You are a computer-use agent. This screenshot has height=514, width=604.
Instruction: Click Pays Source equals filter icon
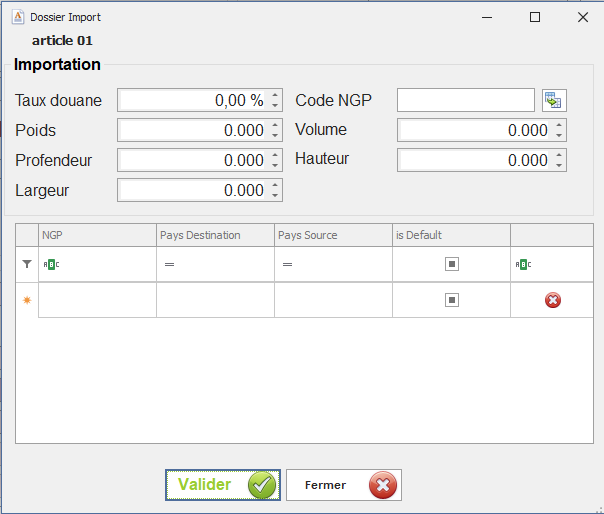pyautogui.click(x=287, y=265)
